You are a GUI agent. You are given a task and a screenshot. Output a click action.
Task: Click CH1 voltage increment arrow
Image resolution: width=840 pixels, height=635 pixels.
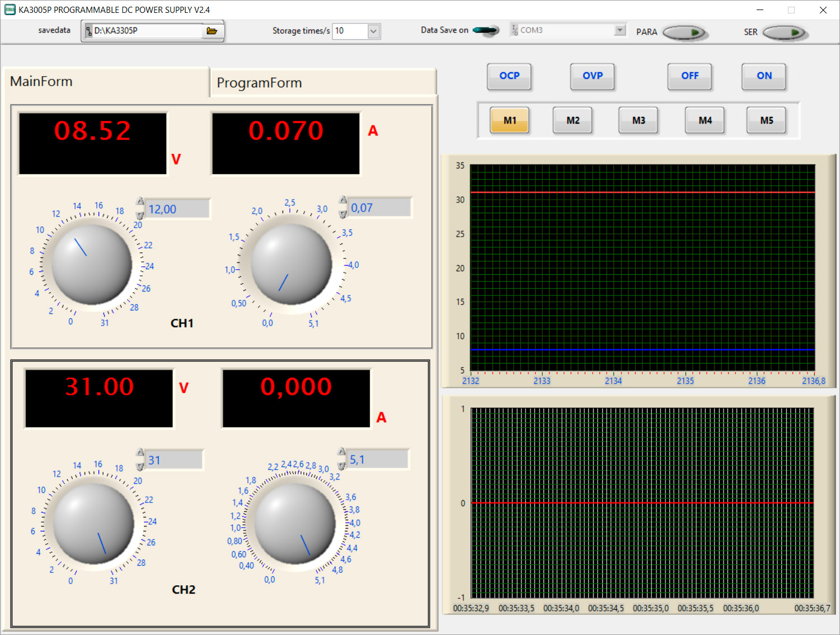coord(140,202)
